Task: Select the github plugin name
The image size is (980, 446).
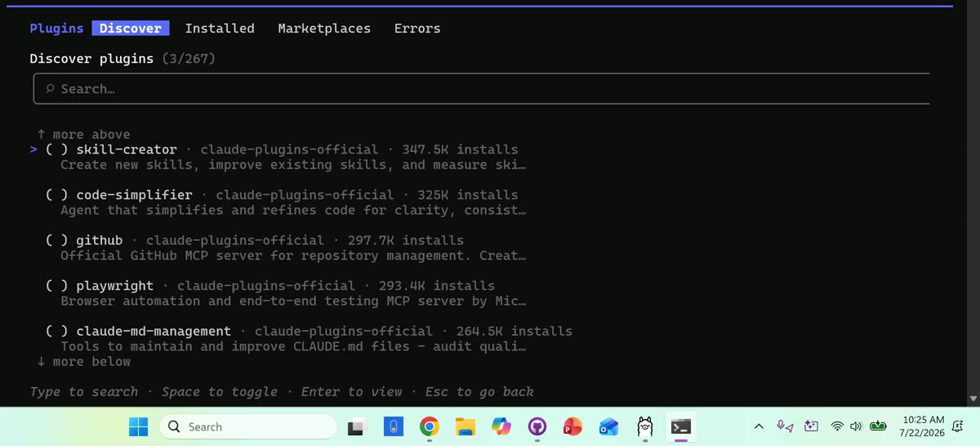Action: point(100,240)
